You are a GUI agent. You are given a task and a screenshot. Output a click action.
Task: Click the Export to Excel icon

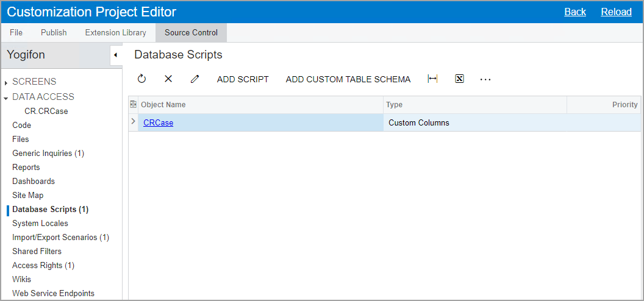[x=459, y=79]
